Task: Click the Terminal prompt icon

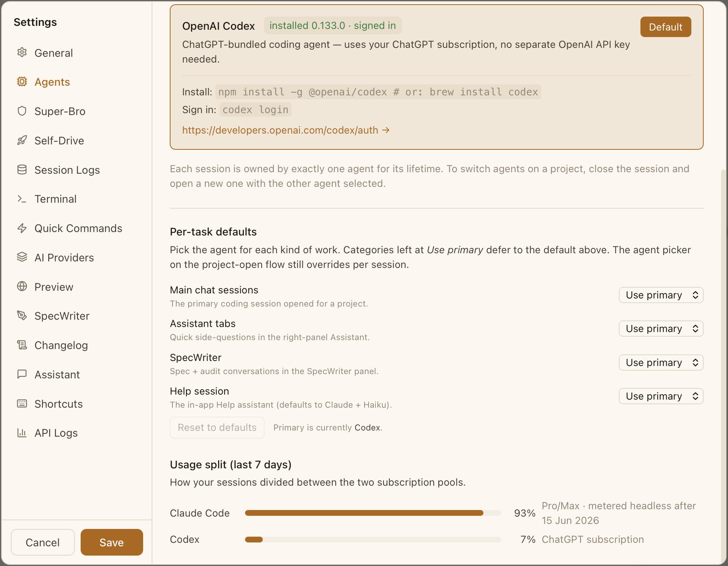Action: tap(22, 199)
